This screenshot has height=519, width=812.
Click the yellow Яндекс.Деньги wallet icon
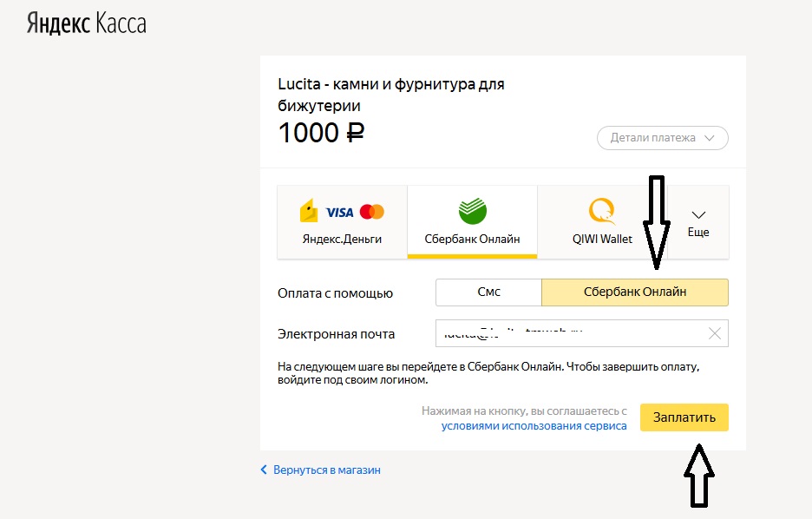[309, 212]
